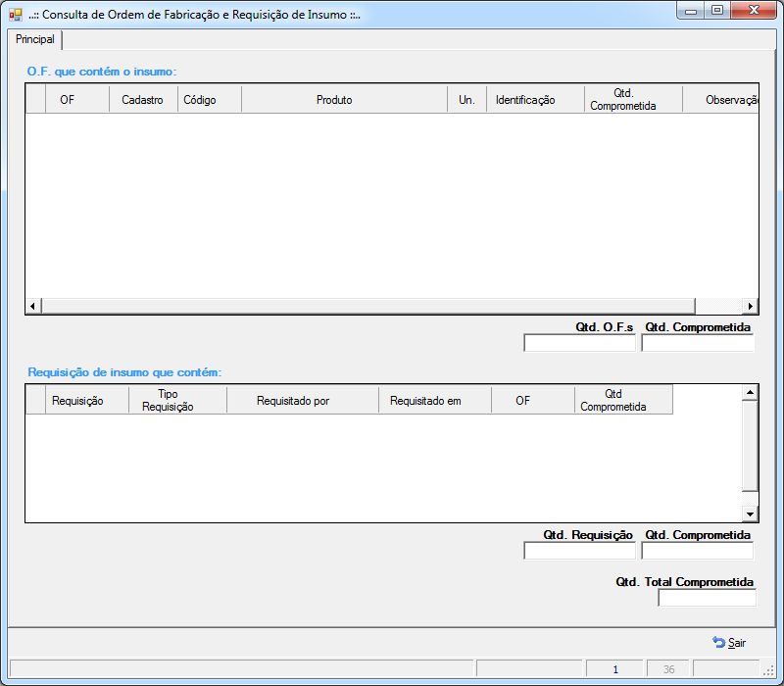
Task: Click the row selector header of O.F. grid
Action: 36,100
